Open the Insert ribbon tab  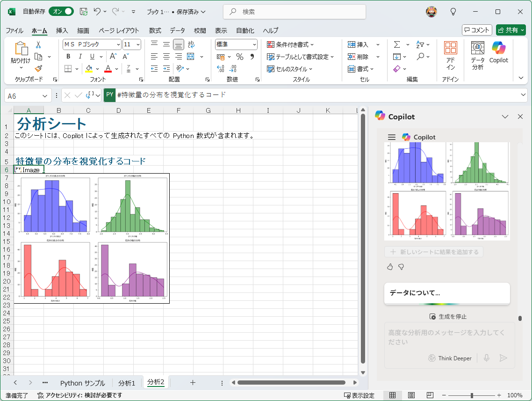[x=62, y=30]
